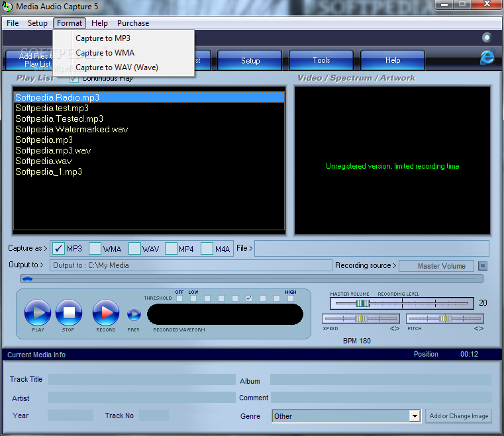Open the Setup menu in menu bar

click(38, 23)
